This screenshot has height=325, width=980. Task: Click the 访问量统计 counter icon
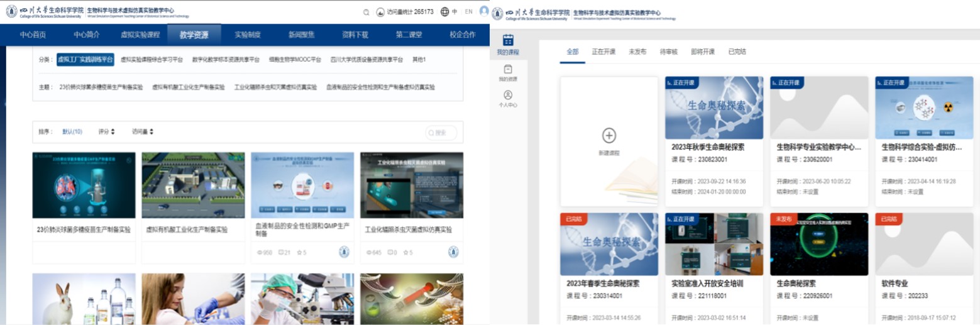coord(380,12)
